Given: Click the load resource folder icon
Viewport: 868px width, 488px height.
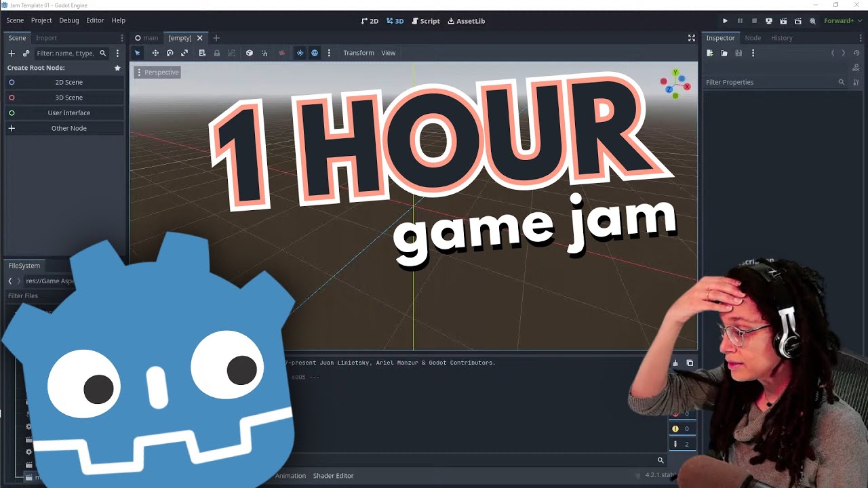Looking at the screenshot, I should click(x=724, y=53).
